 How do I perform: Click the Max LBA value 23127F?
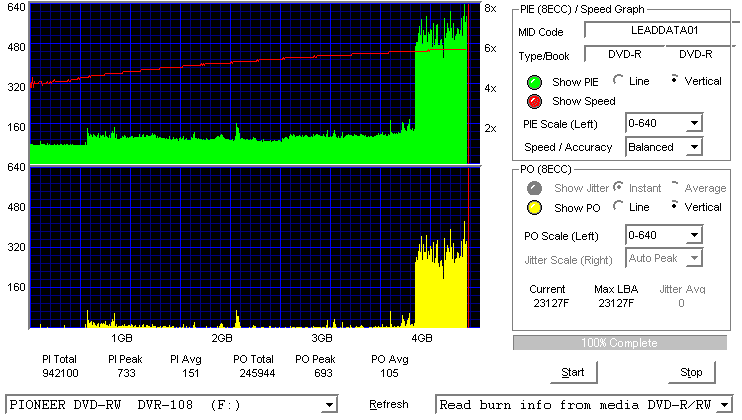coord(616,303)
